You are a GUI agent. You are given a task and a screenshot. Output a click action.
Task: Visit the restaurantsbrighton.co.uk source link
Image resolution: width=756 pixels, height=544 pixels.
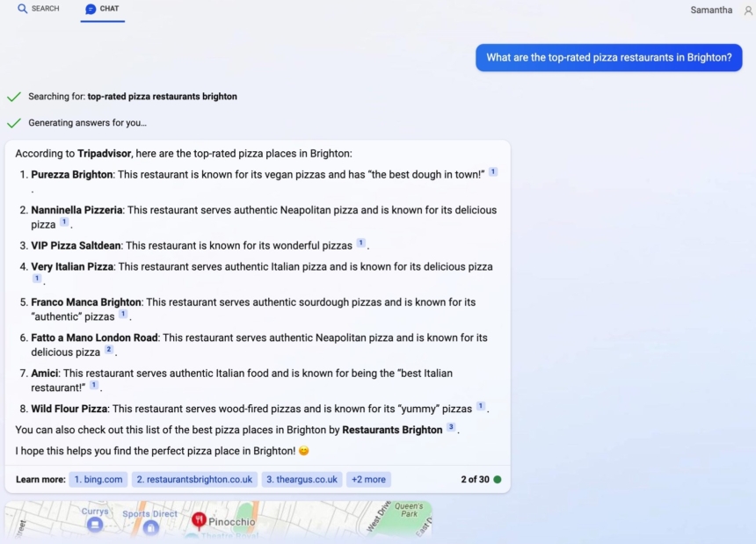194,479
